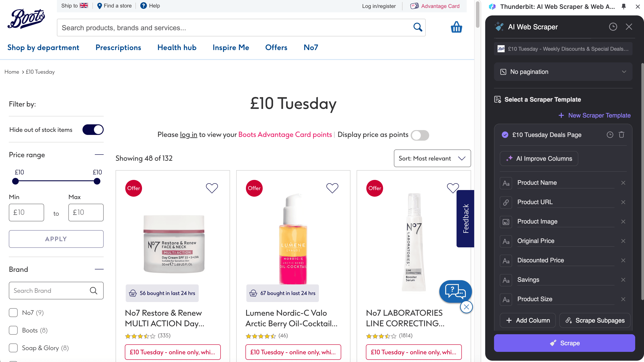Image resolution: width=644 pixels, height=362 pixels.
Task: Go to Health hub menu
Action: [x=177, y=47]
